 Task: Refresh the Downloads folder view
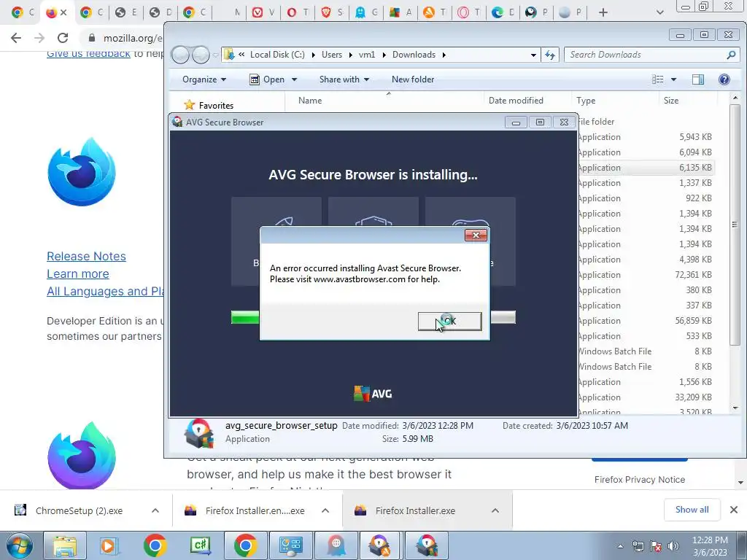[x=550, y=55]
